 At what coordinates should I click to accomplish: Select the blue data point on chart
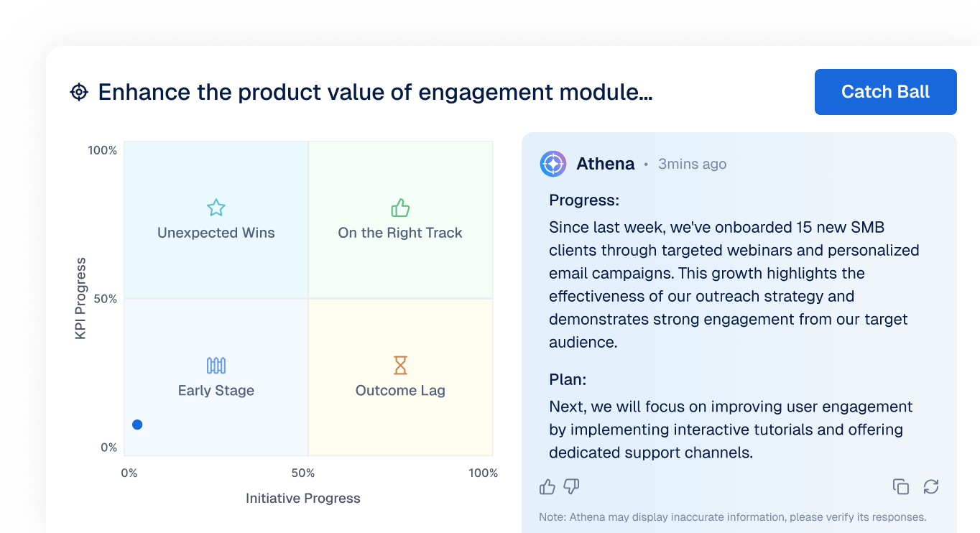click(x=137, y=425)
